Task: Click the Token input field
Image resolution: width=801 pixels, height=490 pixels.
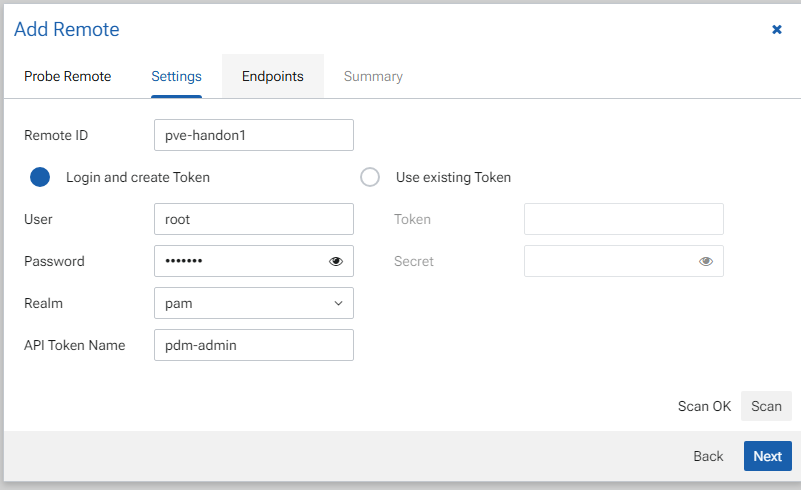Action: point(623,219)
